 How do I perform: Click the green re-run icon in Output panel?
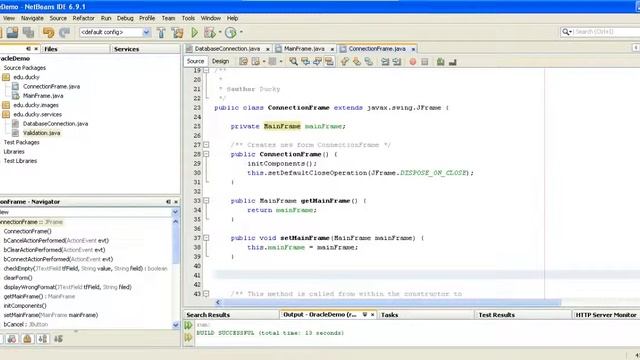pyautogui.click(x=188, y=326)
